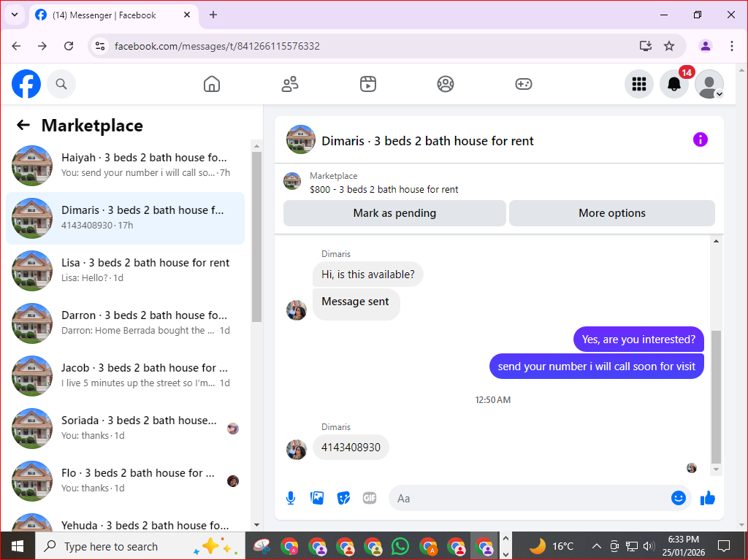
Task: Click the Windows taskbar search box
Action: [x=140, y=546]
